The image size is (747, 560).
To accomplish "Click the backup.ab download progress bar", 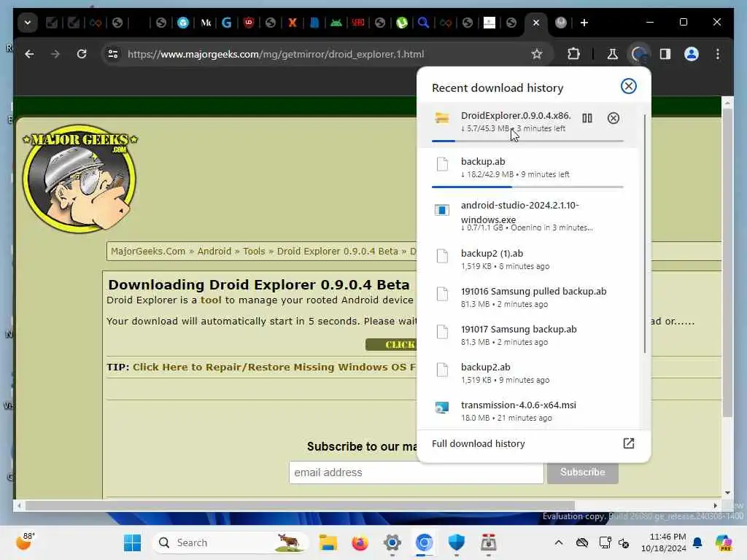I will 527,187.
